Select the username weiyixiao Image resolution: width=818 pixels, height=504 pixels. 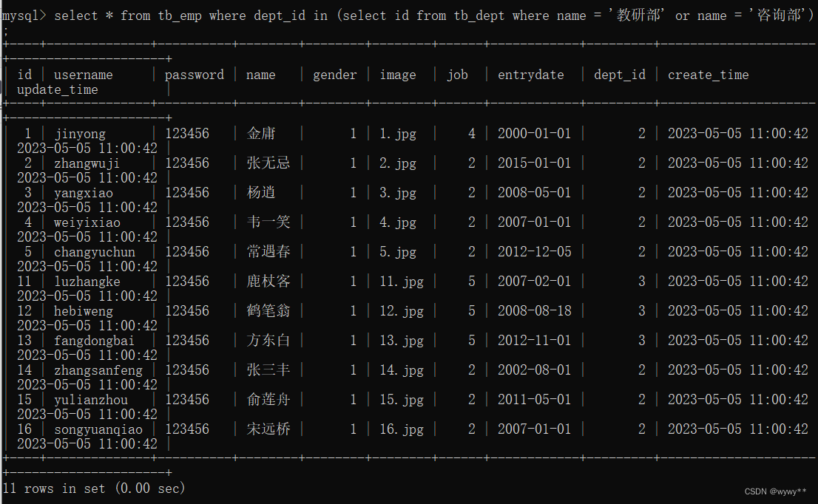87,222
